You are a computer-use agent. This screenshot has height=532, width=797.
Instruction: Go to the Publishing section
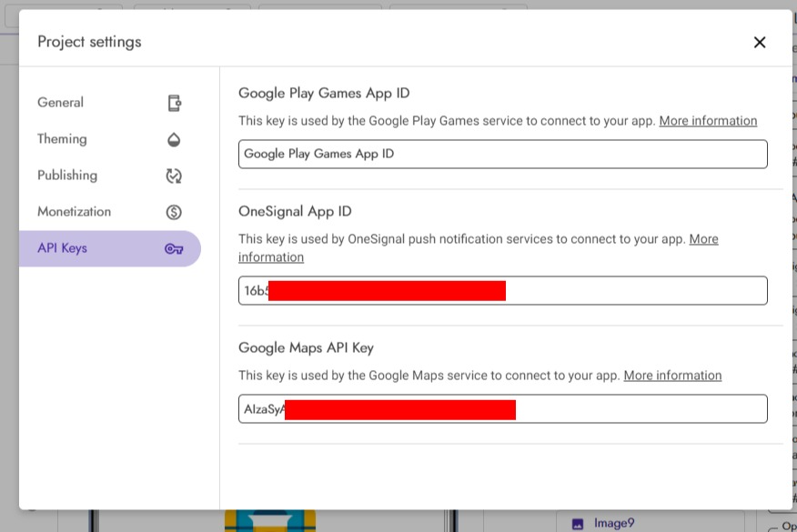[67, 176]
